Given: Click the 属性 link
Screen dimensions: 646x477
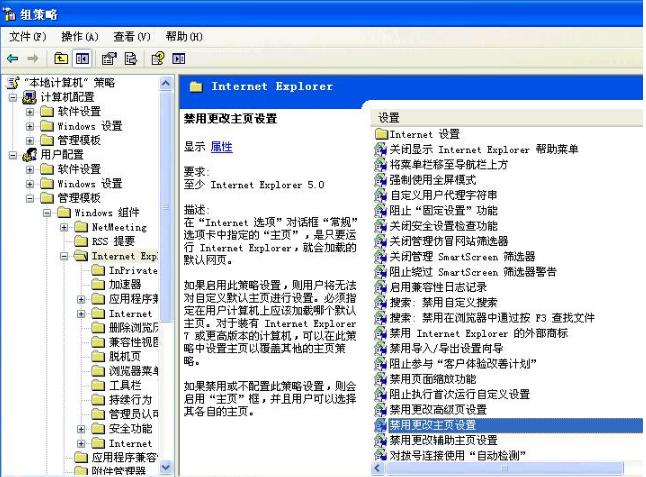Looking at the screenshot, I should (x=222, y=147).
